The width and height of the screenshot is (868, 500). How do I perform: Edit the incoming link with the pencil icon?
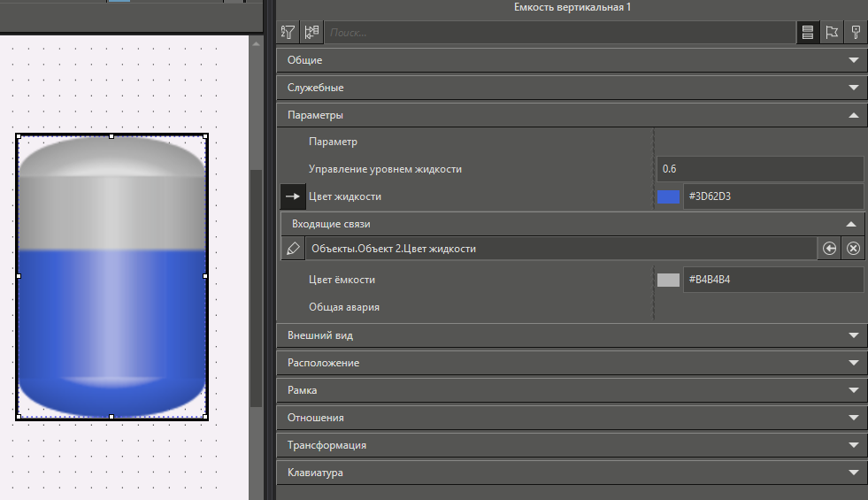tap(293, 249)
